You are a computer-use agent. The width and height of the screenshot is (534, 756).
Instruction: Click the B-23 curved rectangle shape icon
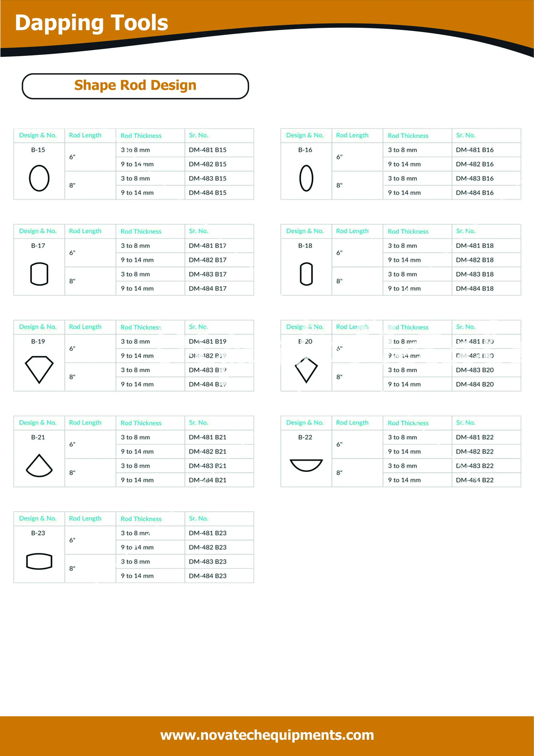39,561
